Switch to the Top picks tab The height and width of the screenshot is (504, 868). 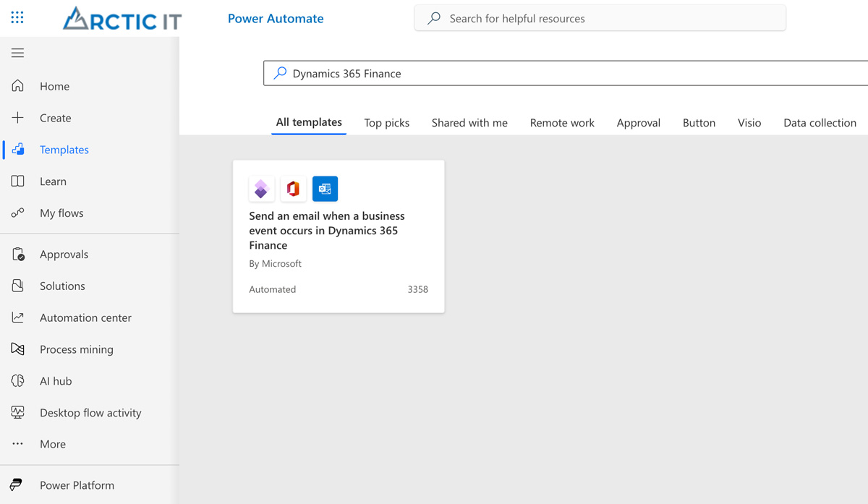(x=386, y=123)
